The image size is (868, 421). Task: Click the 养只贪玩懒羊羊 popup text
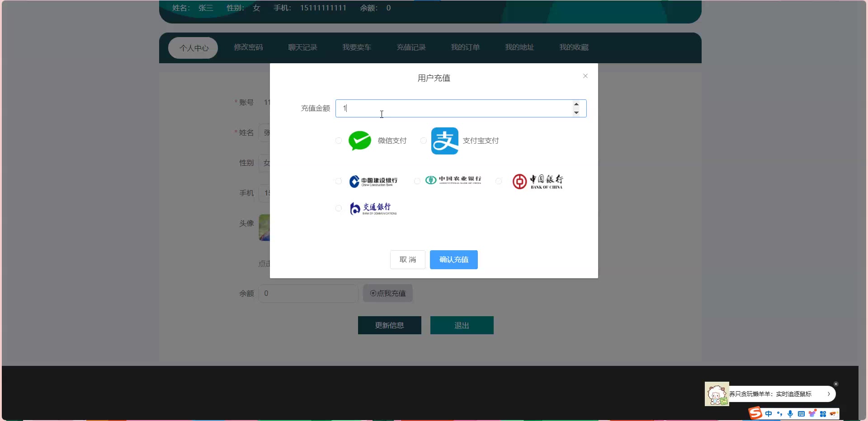[770, 394]
